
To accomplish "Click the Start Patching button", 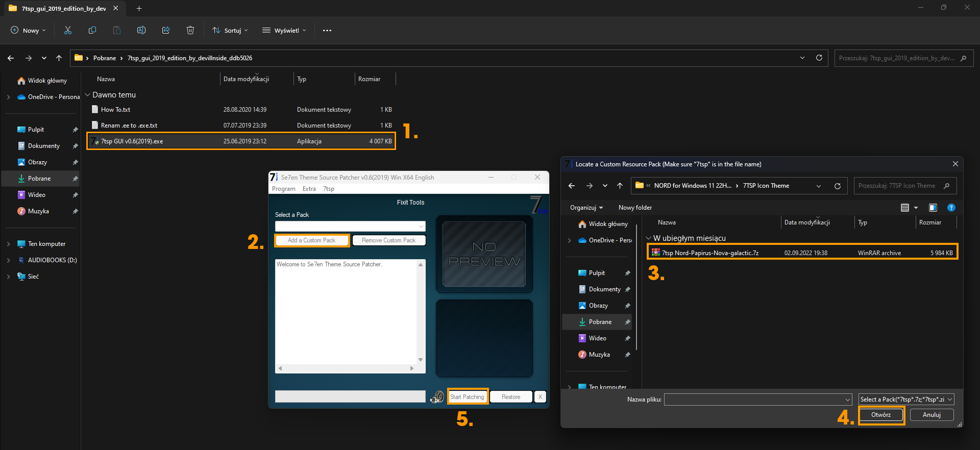I will [x=468, y=397].
